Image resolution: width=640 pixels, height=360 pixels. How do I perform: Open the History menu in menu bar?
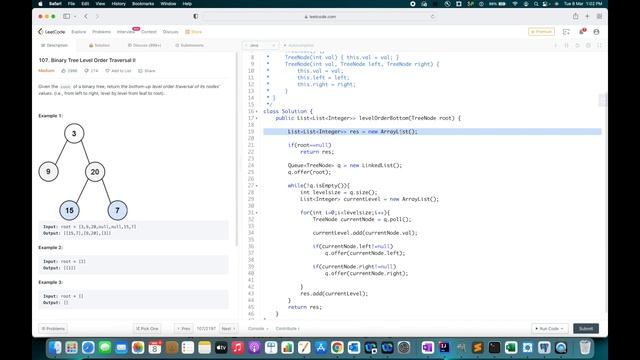point(118,4)
